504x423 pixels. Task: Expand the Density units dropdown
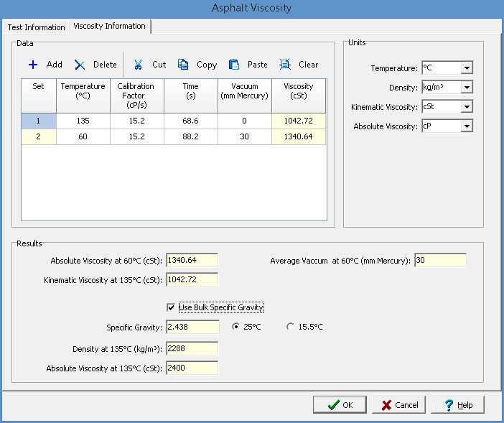click(467, 88)
